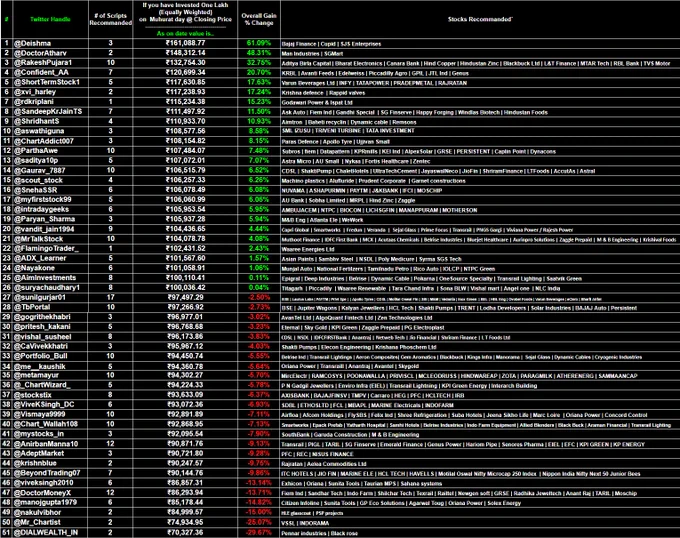The height and width of the screenshot is (538, 680).
Task: Click the 'Krishna defence | Rappid valves' cell
Action: pyautogui.click(x=480, y=92)
